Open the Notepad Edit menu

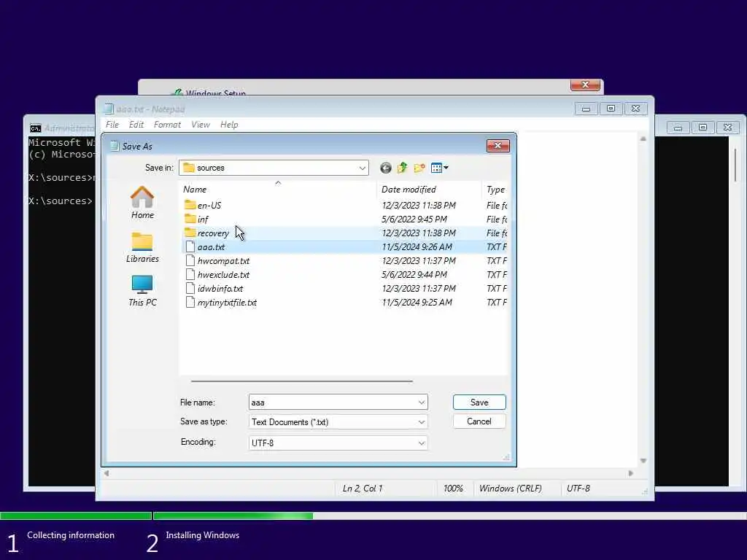(136, 125)
